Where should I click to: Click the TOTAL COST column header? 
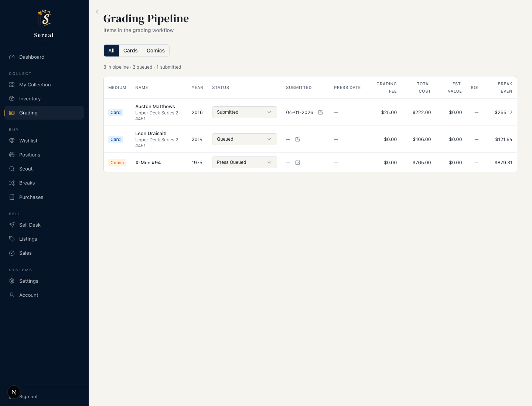424,87
